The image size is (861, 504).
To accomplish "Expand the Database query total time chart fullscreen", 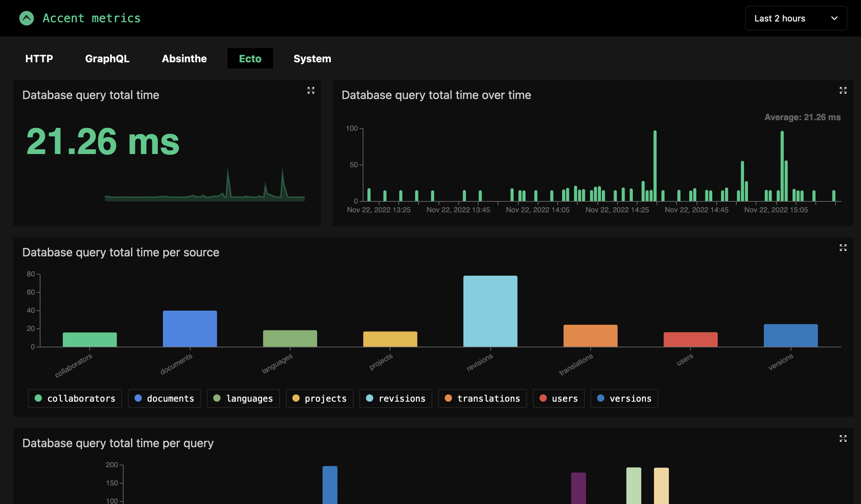I will [x=311, y=90].
